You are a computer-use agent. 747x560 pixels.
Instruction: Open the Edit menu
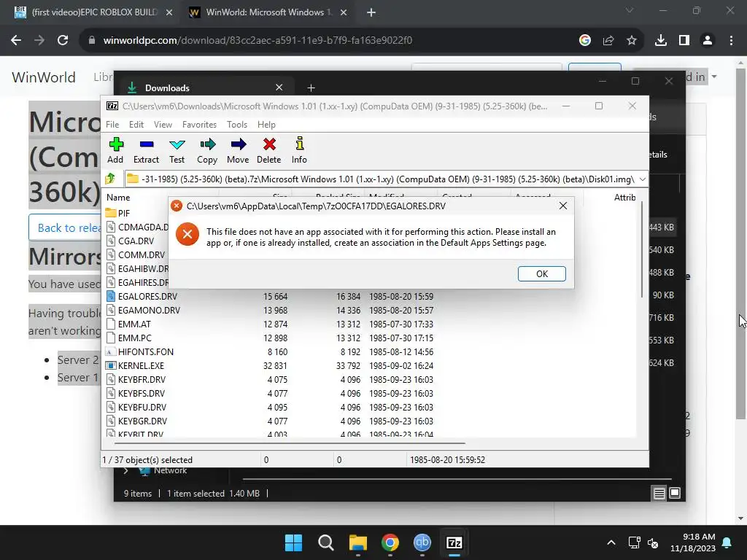coord(136,124)
